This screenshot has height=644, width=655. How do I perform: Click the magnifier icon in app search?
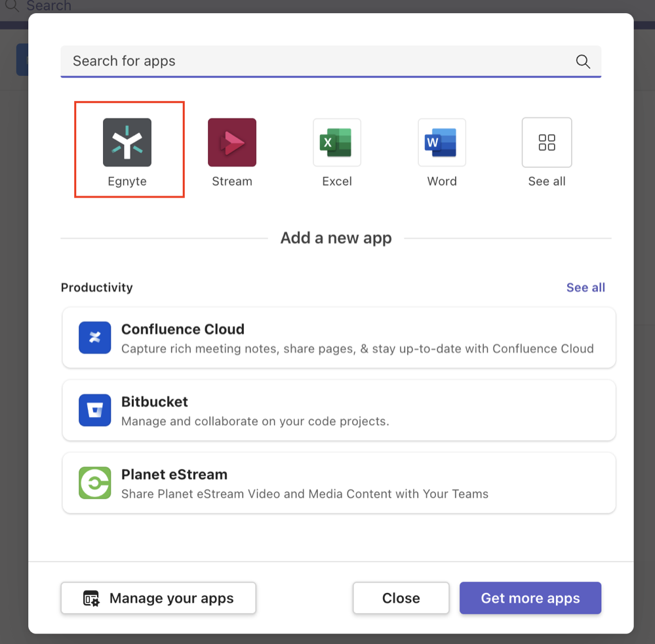point(583,62)
